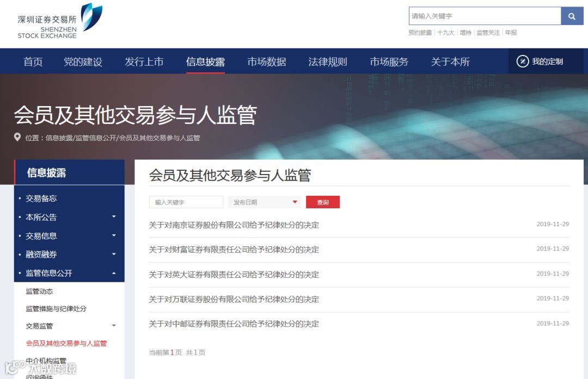This screenshot has width=588, height=379.
Task: Open 中介机构监管 submenu item
Action: [x=46, y=361]
